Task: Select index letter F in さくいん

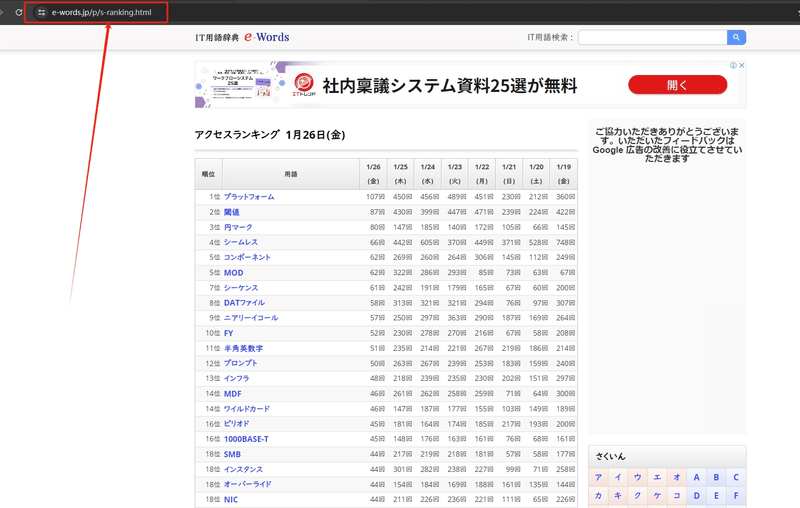Action: [x=736, y=496]
